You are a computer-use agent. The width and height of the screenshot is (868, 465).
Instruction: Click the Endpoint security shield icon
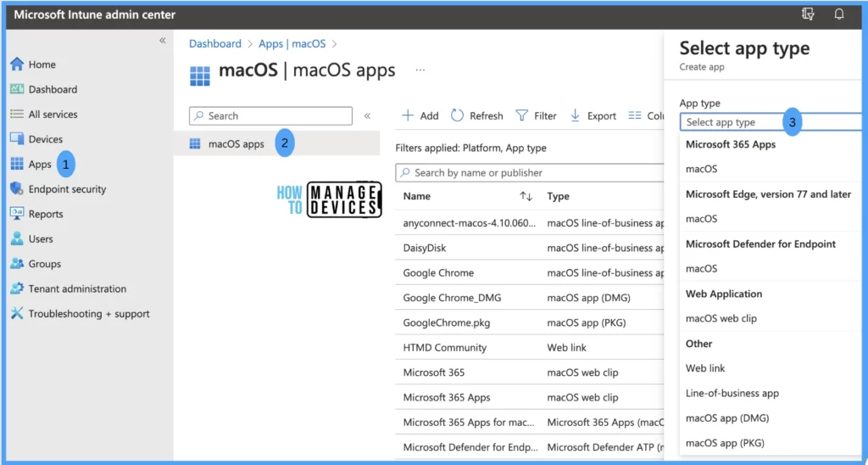point(17,189)
